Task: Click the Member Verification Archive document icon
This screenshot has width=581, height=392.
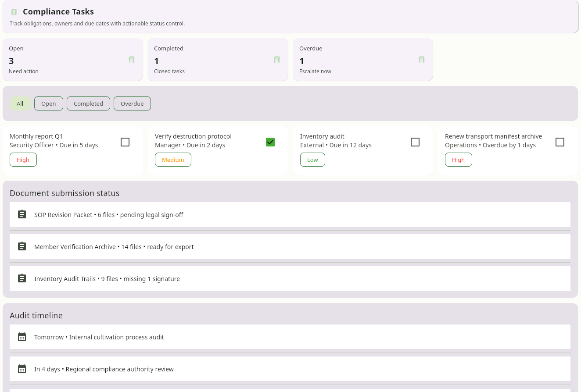Action: tap(22, 246)
